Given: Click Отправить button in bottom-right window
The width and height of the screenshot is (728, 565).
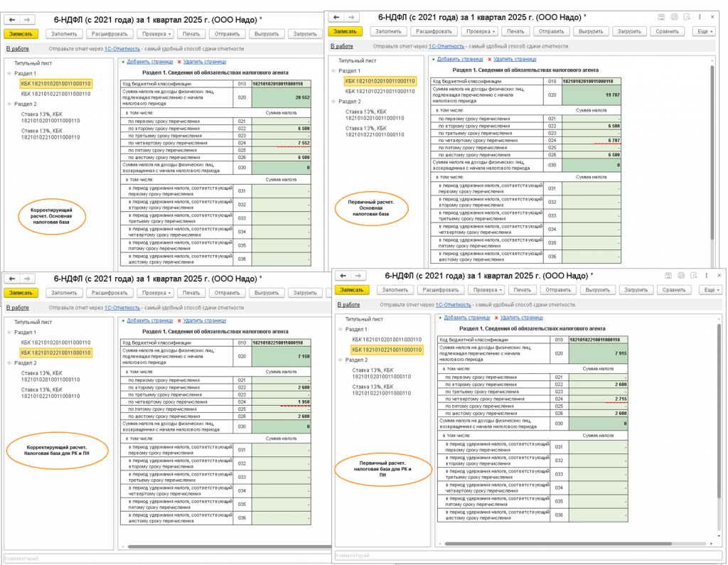Looking at the screenshot, I should [x=558, y=290].
